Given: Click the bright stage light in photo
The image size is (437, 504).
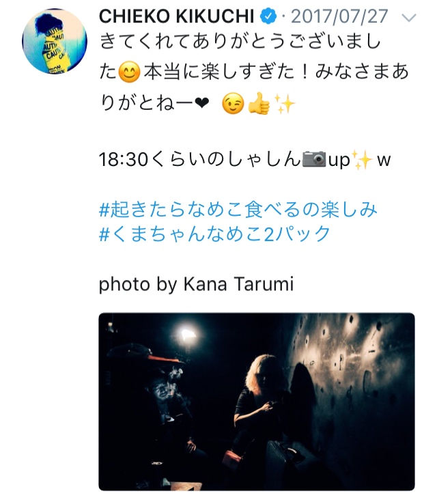Looking at the screenshot, I should (x=186, y=335).
